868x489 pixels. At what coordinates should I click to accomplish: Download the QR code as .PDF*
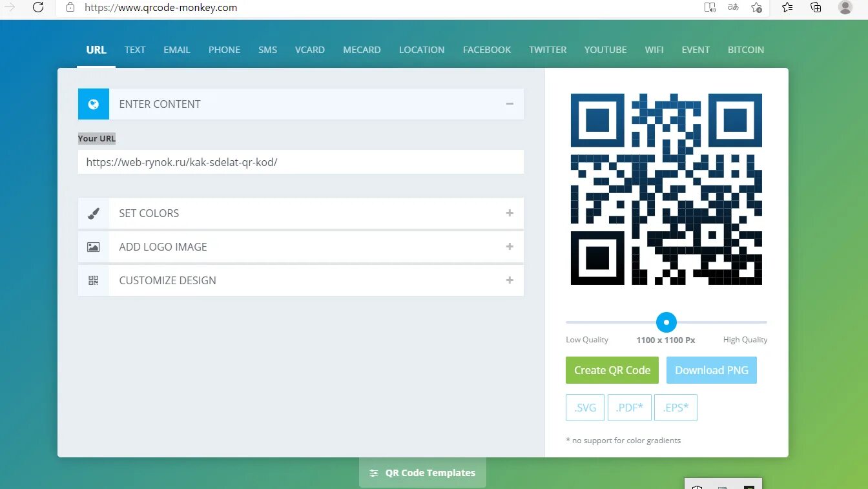pos(629,408)
